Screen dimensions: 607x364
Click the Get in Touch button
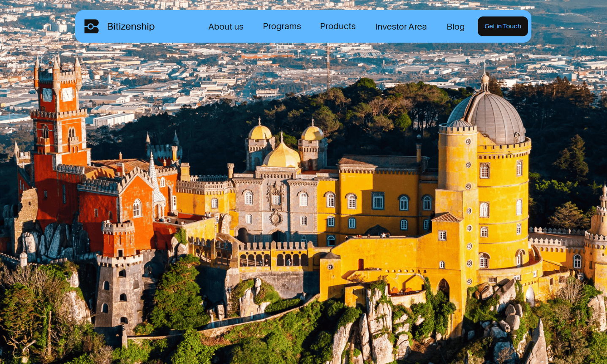pos(503,26)
